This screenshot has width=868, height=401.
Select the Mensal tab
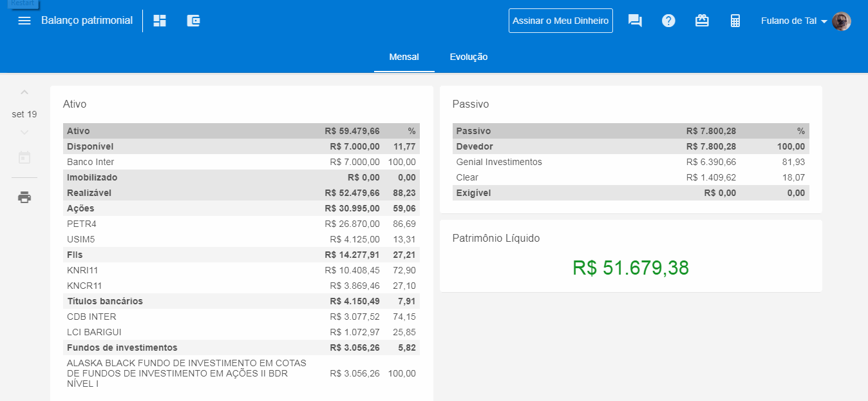[404, 57]
